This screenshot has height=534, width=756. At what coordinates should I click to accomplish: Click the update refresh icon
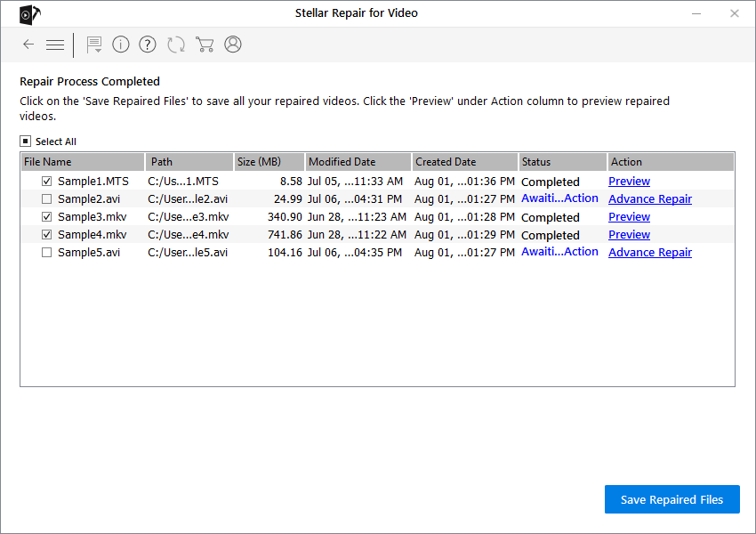(x=176, y=44)
